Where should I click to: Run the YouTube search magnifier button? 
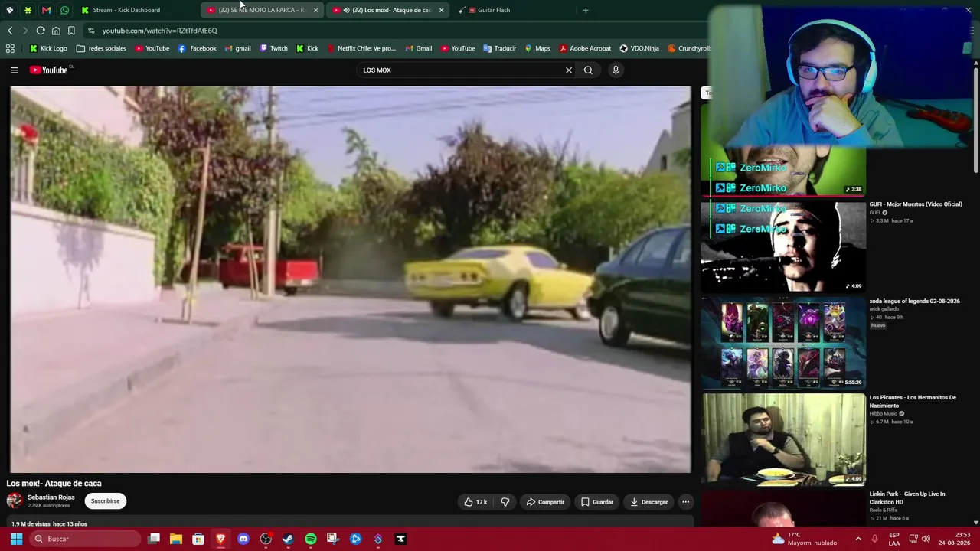tap(588, 70)
